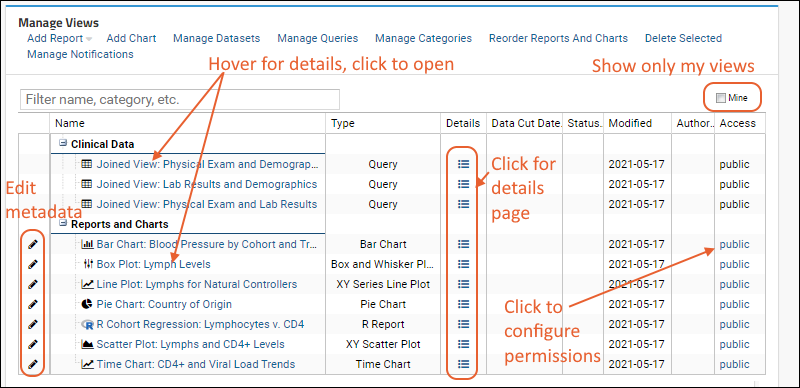Open Box Plot: Lymph Levels

tap(153, 264)
